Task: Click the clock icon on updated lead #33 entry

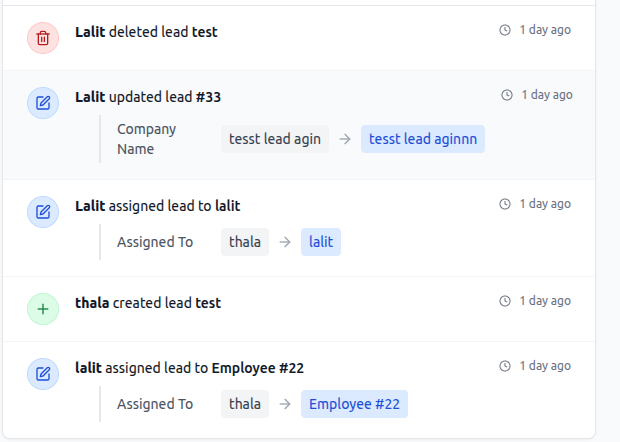Action: point(507,95)
